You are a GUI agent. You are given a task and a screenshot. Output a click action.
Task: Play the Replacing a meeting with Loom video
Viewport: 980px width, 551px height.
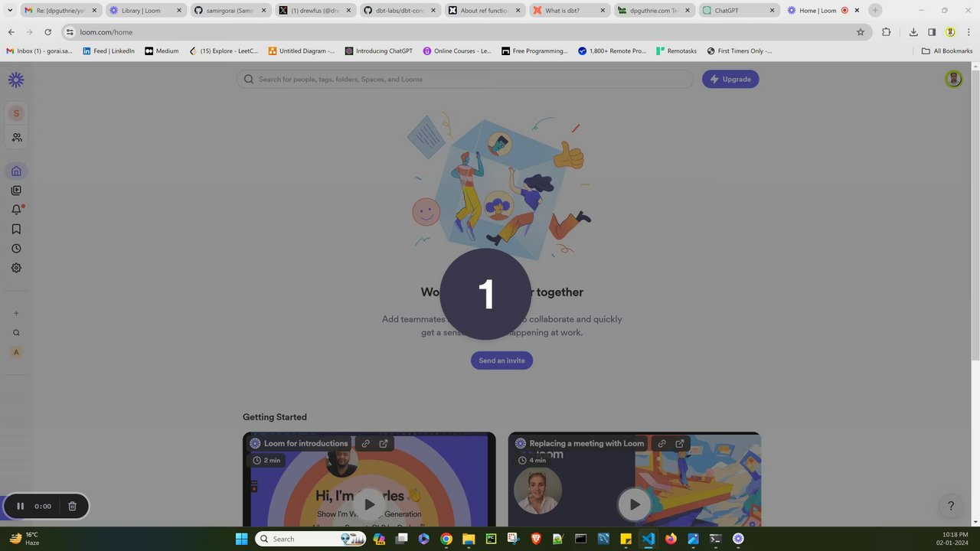634,504
